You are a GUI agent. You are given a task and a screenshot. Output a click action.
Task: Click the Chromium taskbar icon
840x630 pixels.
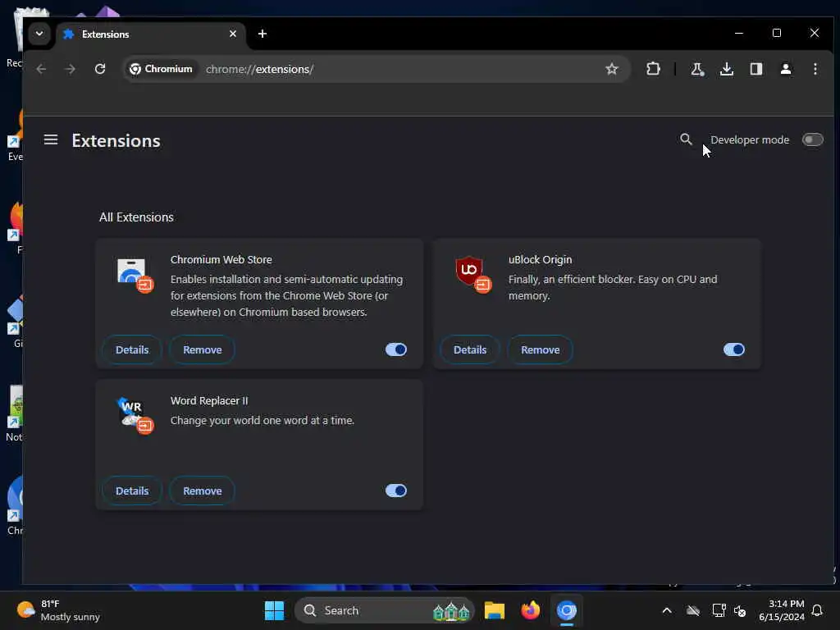[566, 610]
